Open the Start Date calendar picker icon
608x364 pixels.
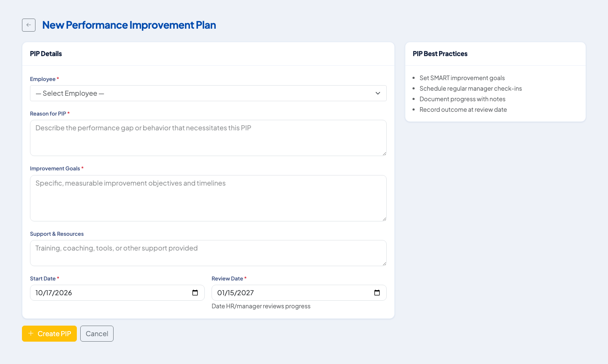(195, 293)
